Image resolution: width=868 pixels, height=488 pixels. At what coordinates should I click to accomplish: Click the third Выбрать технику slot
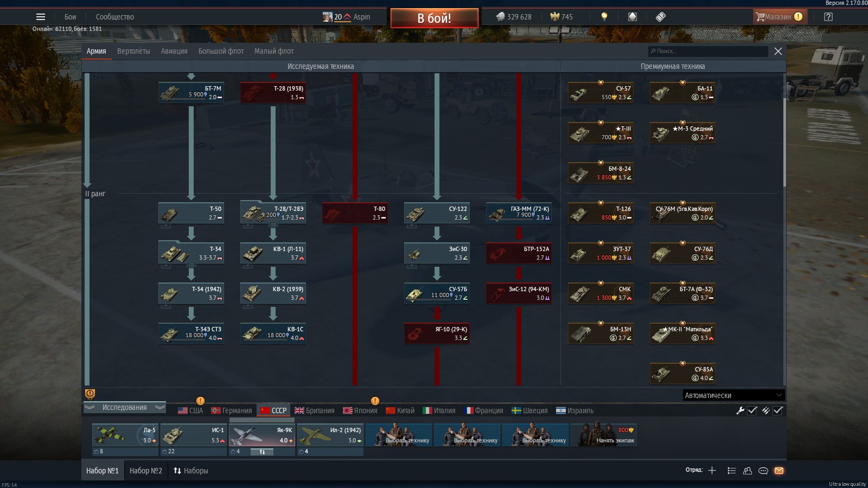[x=535, y=435]
